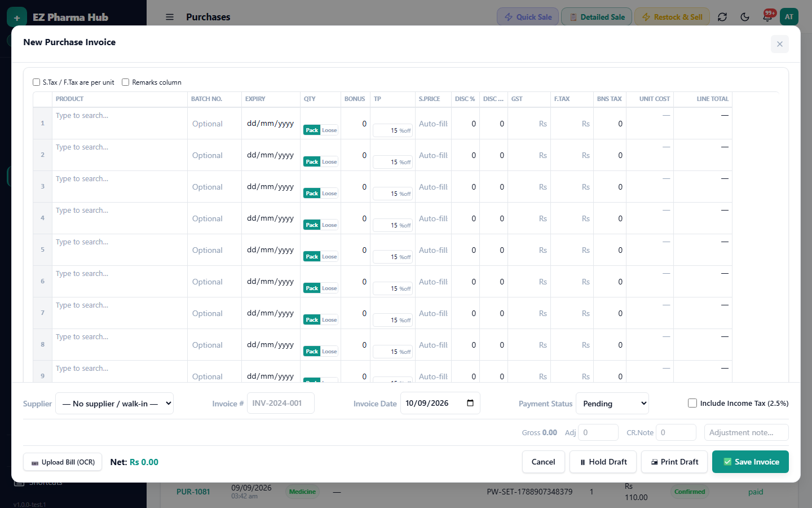Click the CR.Note amount field
This screenshot has height=508, width=812.
point(676,432)
